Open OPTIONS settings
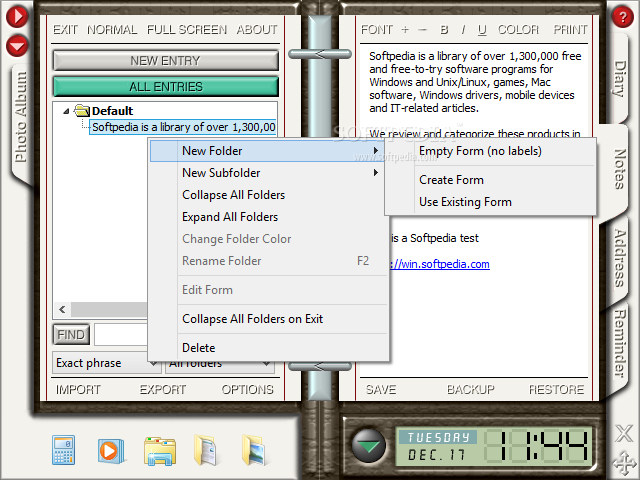640x480 pixels. (x=247, y=389)
